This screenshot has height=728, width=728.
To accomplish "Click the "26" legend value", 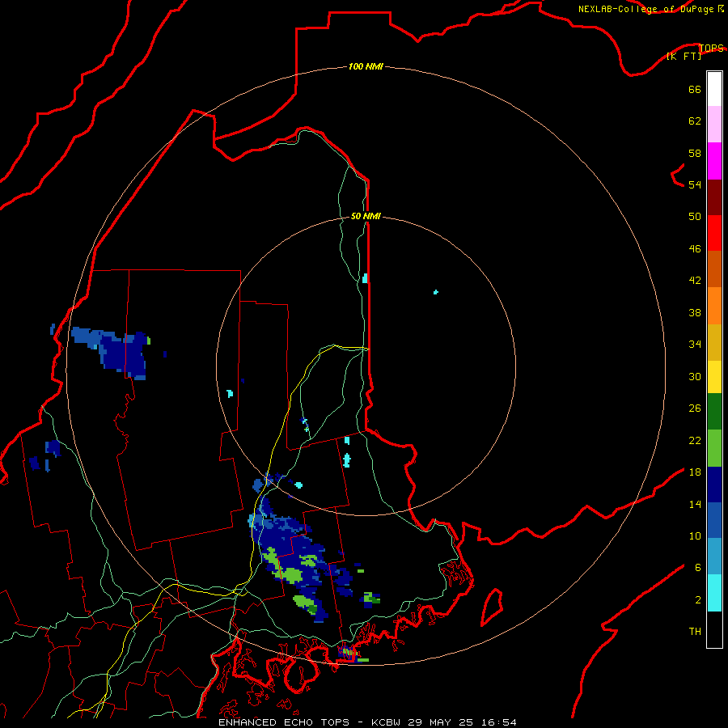I will (x=695, y=408).
